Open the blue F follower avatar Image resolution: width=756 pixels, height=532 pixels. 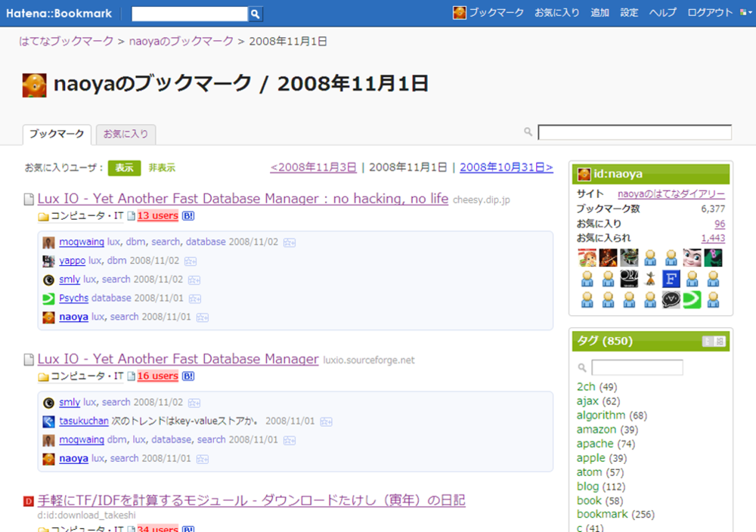[671, 279]
